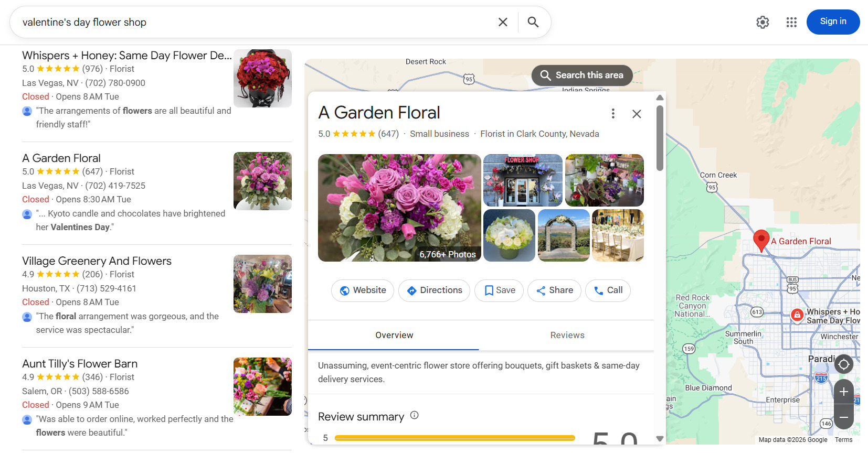Image resolution: width=868 pixels, height=454 pixels.
Task: Zoom out on the map
Action: point(843,417)
